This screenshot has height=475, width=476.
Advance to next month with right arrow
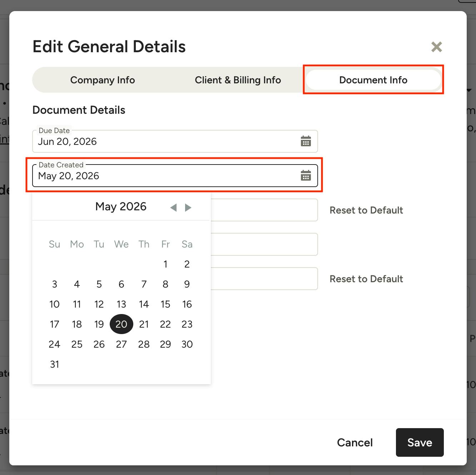point(188,207)
